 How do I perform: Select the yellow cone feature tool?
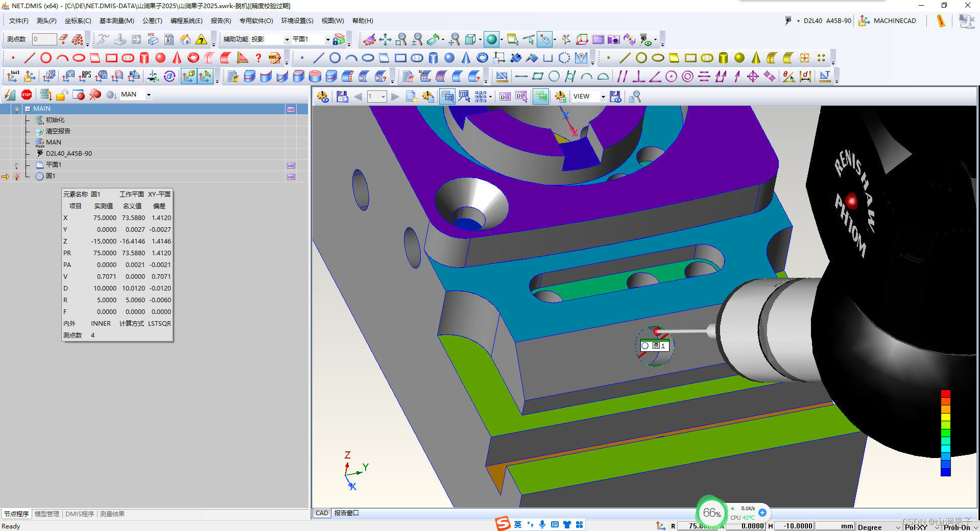(756, 58)
